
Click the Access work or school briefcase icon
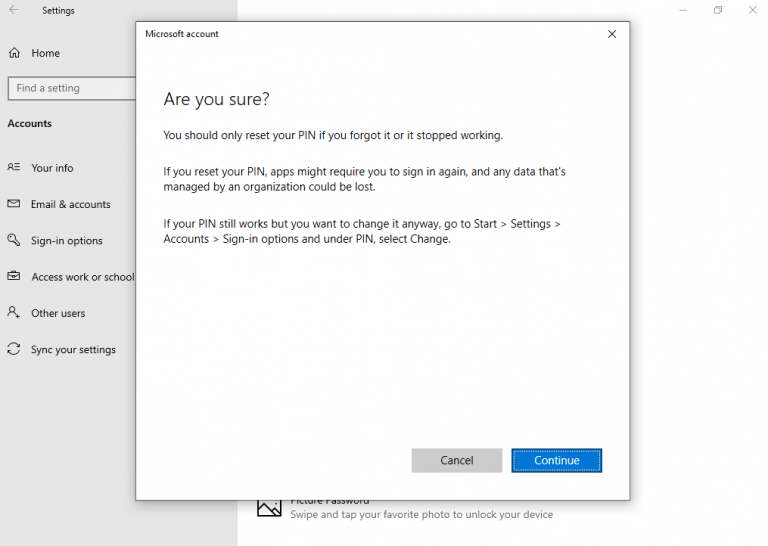point(14,276)
